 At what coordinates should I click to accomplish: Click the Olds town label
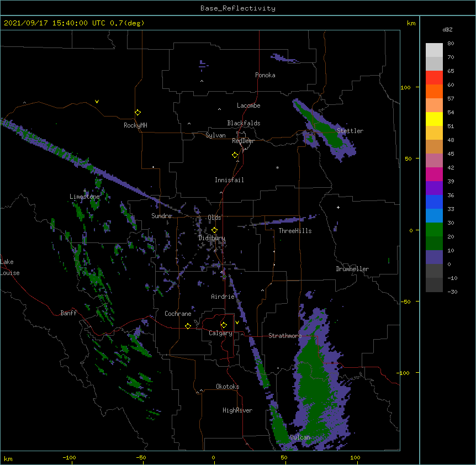(x=214, y=218)
